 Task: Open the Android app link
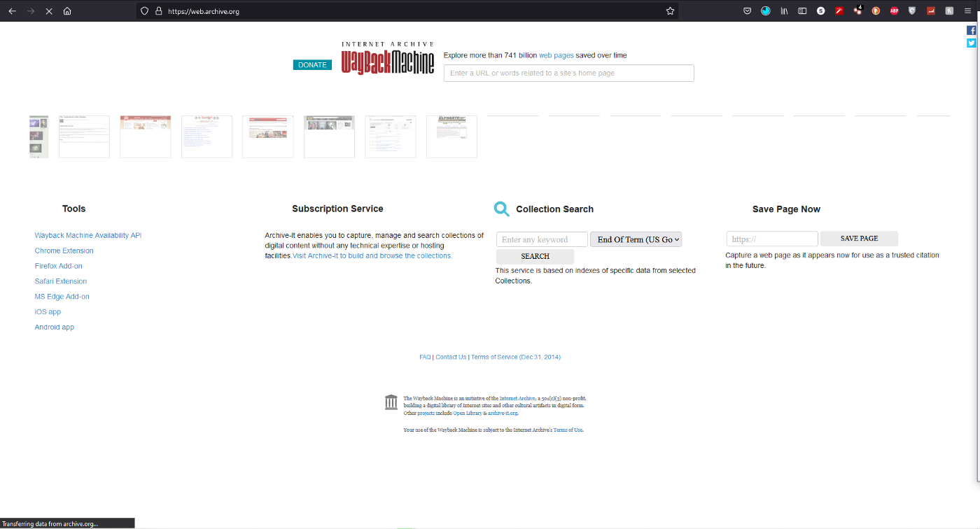click(x=55, y=327)
